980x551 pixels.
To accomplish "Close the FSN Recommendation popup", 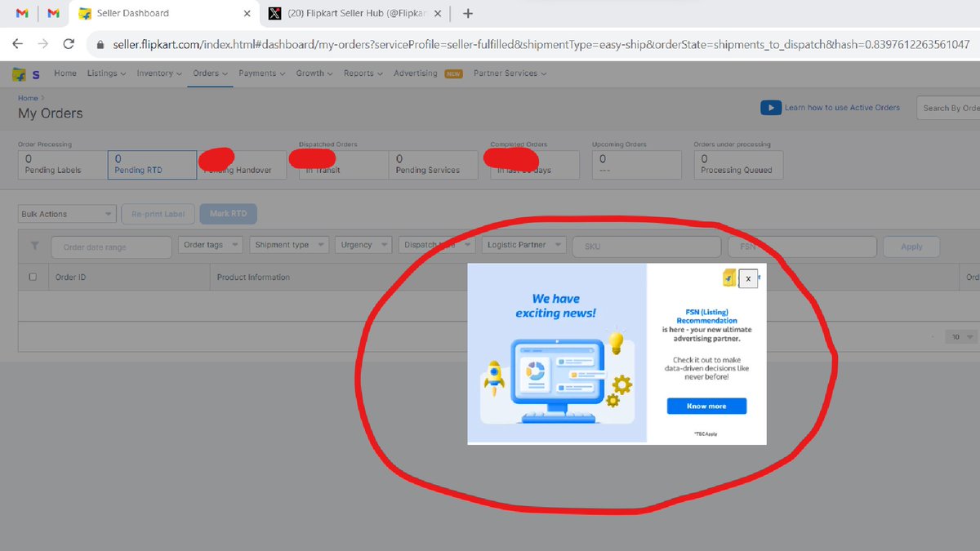I will (x=748, y=278).
